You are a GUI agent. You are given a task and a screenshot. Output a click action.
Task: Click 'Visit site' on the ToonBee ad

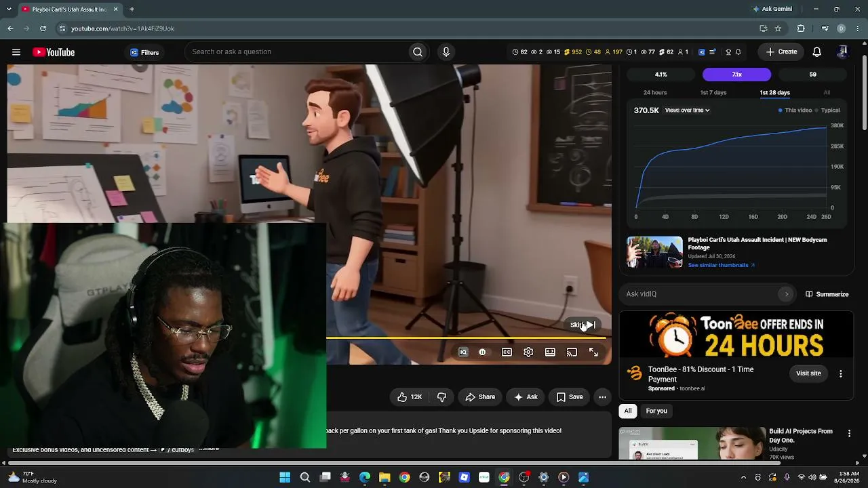(808, 373)
